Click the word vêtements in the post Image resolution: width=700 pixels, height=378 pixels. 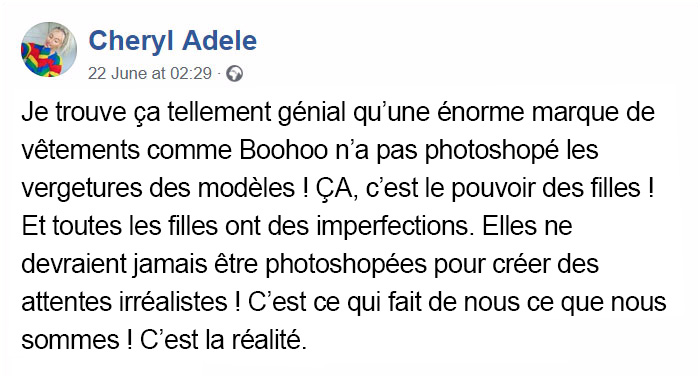pyautogui.click(x=80, y=150)
